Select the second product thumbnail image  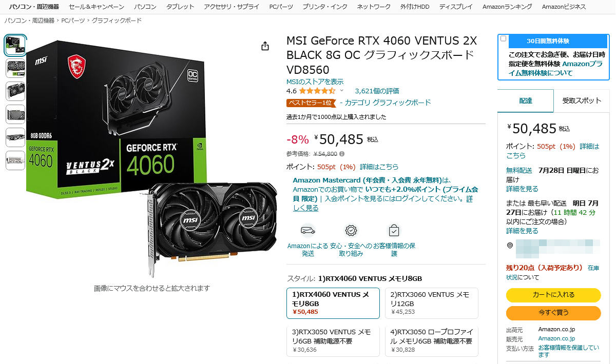tap(15, 68)
